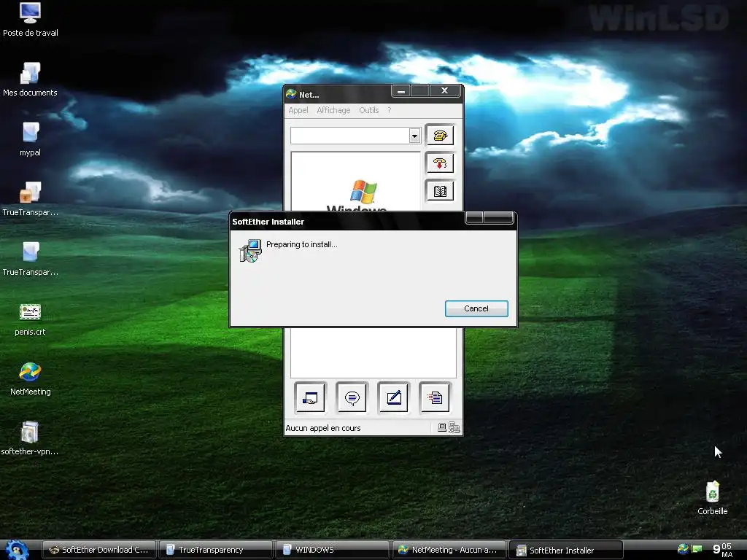The height and width of the screenshot is (560, 747).
Task: Click 'Aucun appel en cours' status text
Action: pos(323,428)
